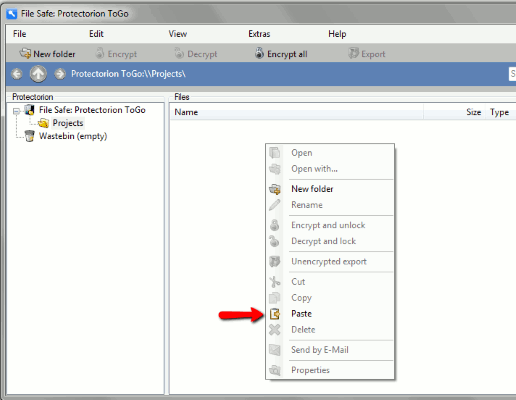Screen dimensions: 516x400
Task: Select Copy in the context menu
Action: coord(330,298)
